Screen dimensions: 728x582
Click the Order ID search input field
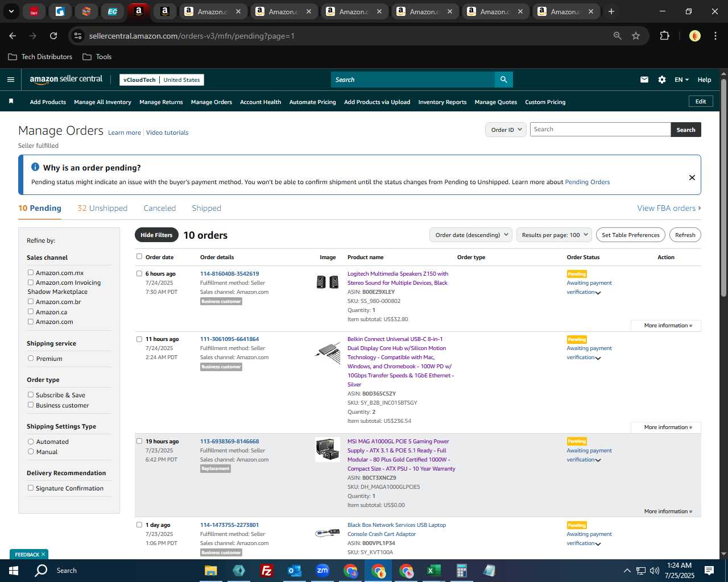(600, 130)
